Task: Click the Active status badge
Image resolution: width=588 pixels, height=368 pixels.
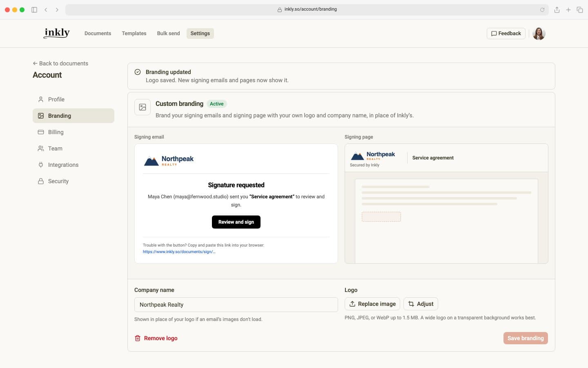Action: coord(216,104)
